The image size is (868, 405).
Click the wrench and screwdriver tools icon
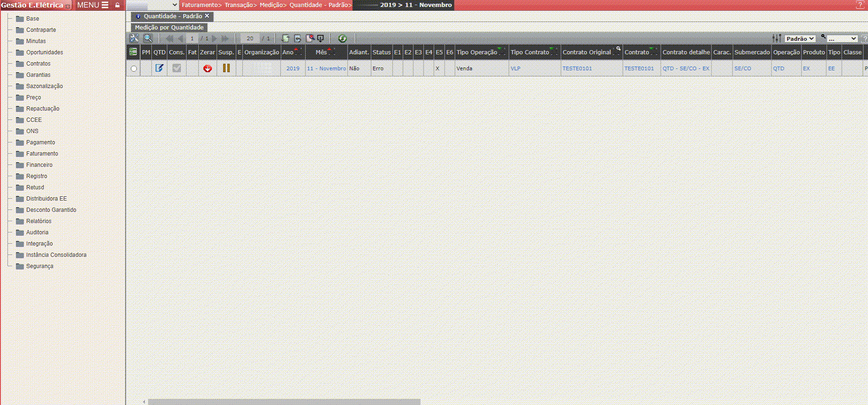(x=134, y=38)
